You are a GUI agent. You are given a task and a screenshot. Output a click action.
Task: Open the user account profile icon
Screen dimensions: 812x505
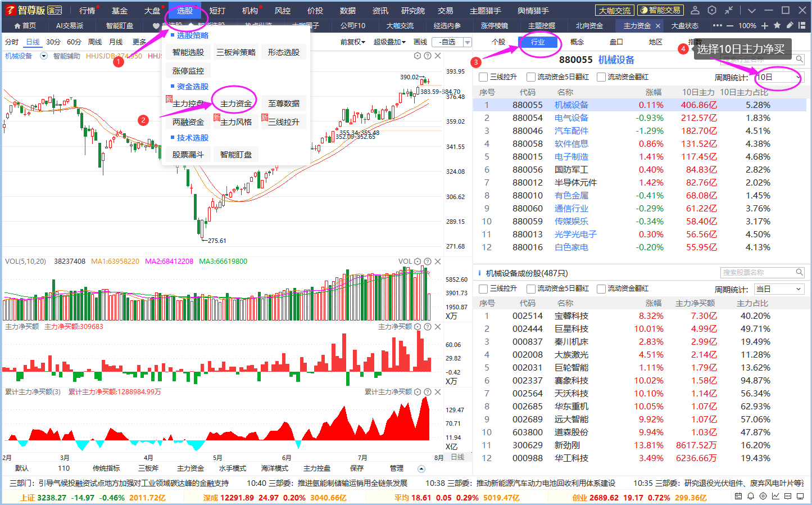(x=695, y=10)
